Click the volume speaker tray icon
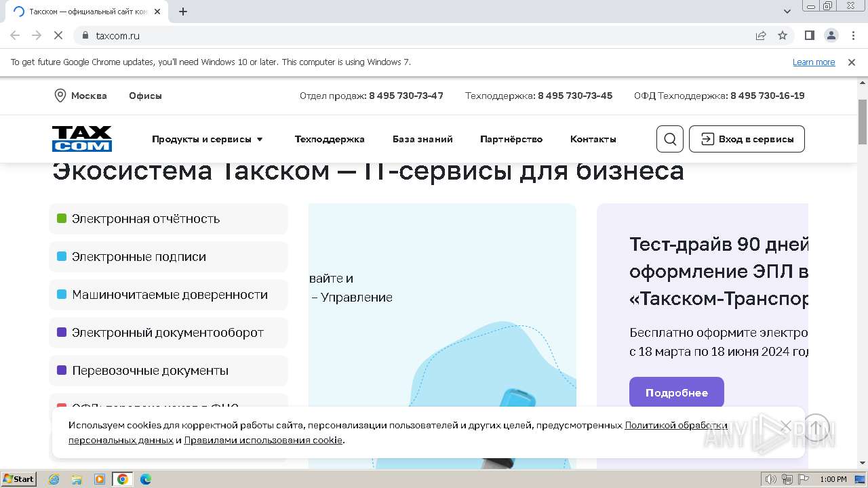 pos(771,479)
